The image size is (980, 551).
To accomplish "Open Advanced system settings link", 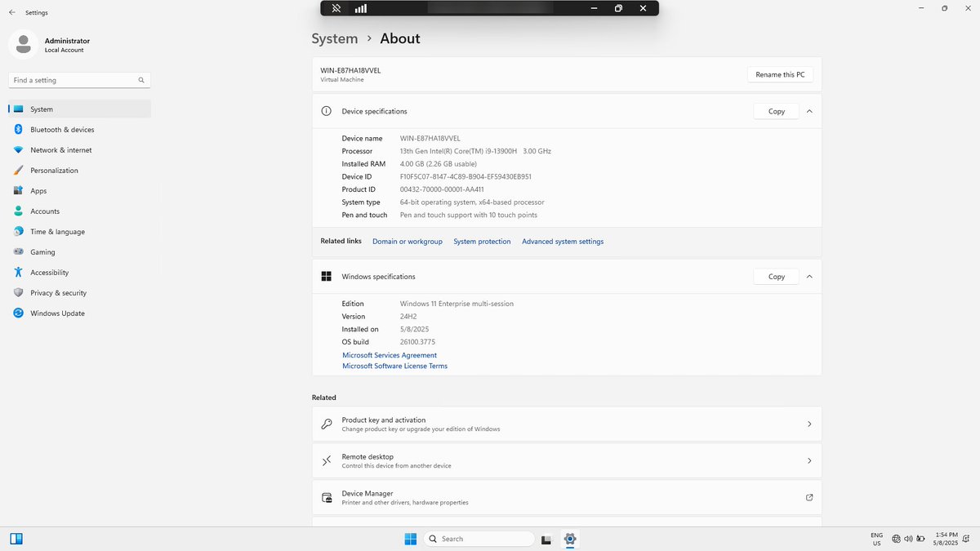I will pos(563,242).
